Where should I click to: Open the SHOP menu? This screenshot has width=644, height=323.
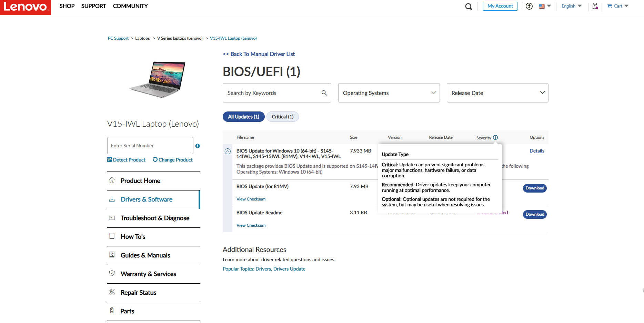[67, 6]
